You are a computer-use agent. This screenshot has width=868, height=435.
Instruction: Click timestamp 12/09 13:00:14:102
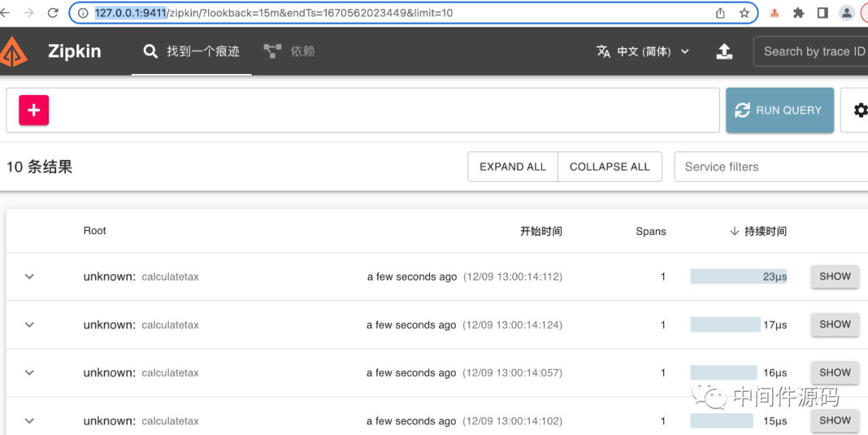pos(513,421)
